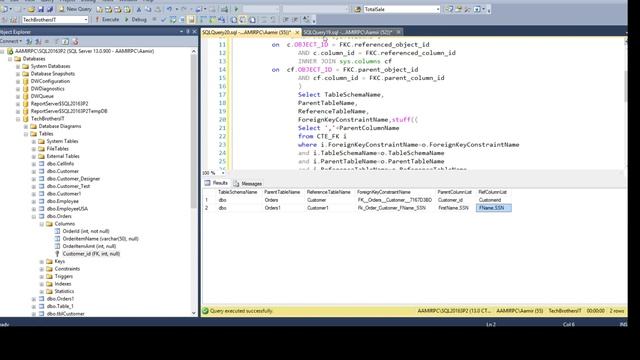Toggle Include Client Statistics icon
640x360 pixels.
222,19
